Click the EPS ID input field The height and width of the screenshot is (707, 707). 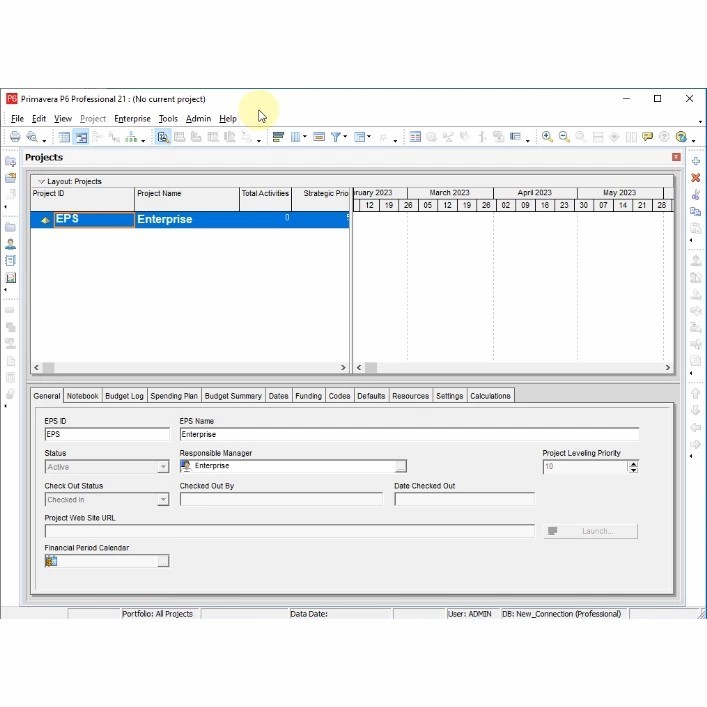click(x=107, y=434)
